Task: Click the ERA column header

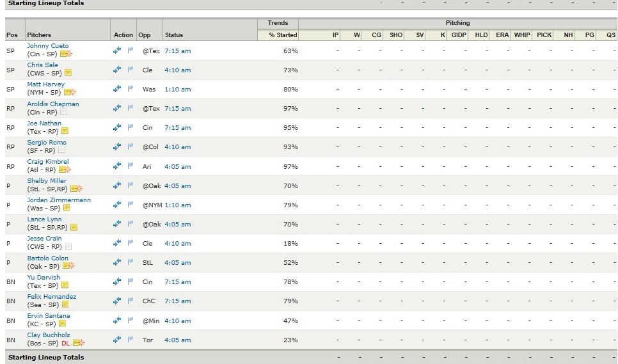Action: click(x=502, y=35)
